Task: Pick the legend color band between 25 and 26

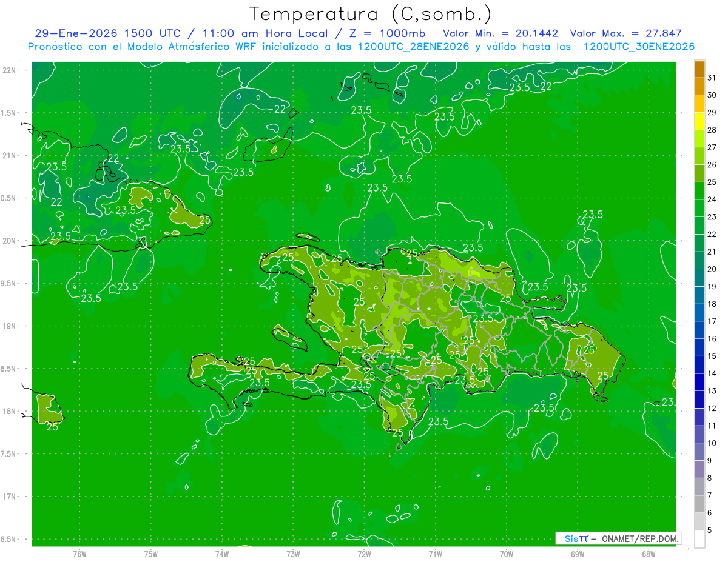Action: (699, 173)
